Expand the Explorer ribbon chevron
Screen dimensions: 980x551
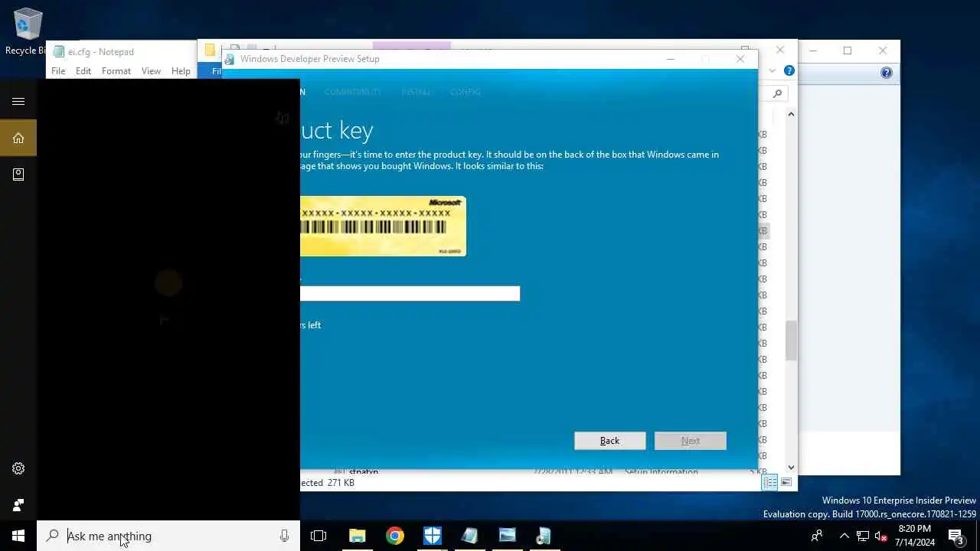click(x=773, y=71)
